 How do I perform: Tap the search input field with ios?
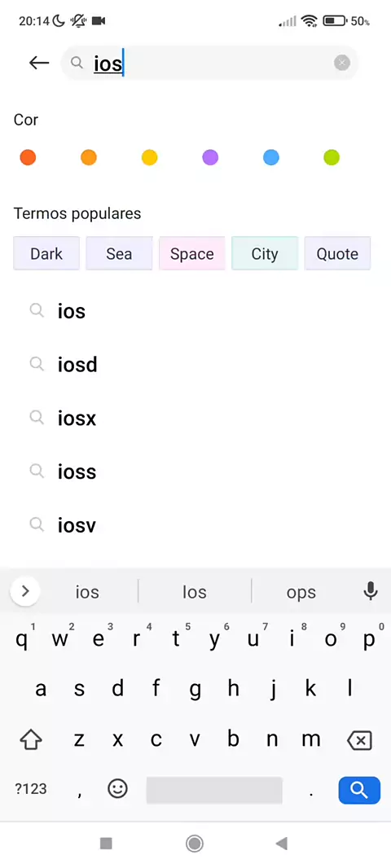(210, 64)
